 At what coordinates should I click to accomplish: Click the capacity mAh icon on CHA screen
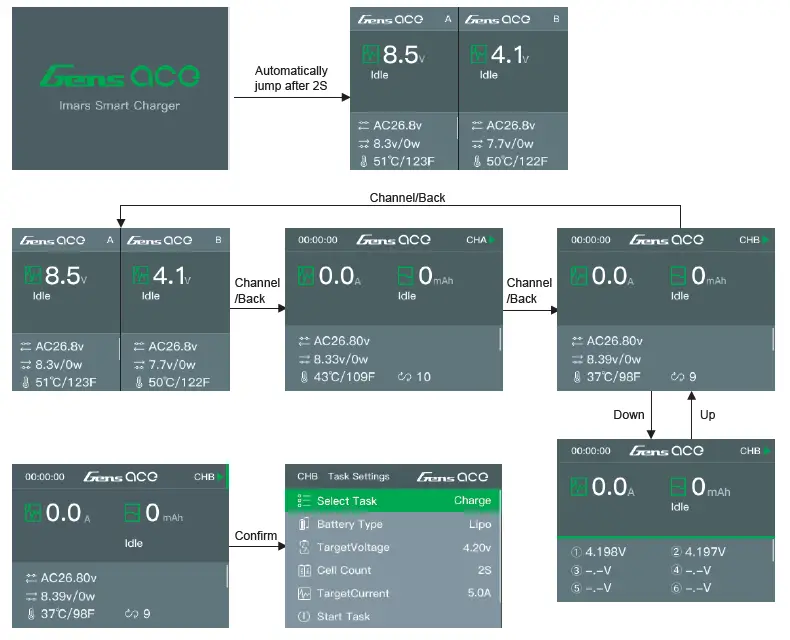tap(406, 276)
